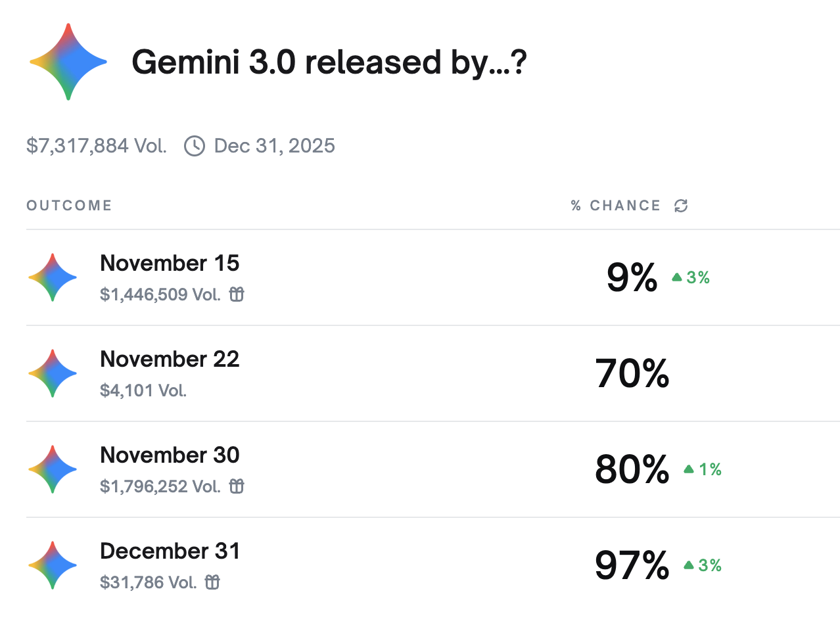
Task: Click the gift icon on November 30 volume
Action: pyautogui.click(x=237, y=486)
